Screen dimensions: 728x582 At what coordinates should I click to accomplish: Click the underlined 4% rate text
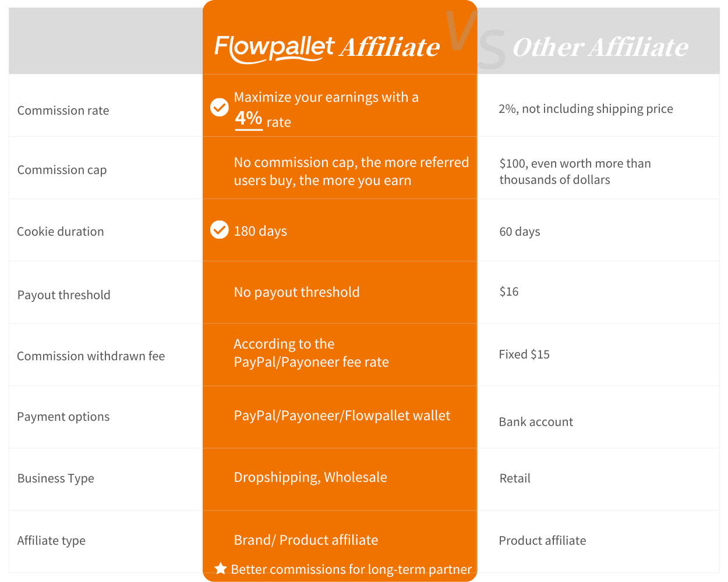coord(249,119)
